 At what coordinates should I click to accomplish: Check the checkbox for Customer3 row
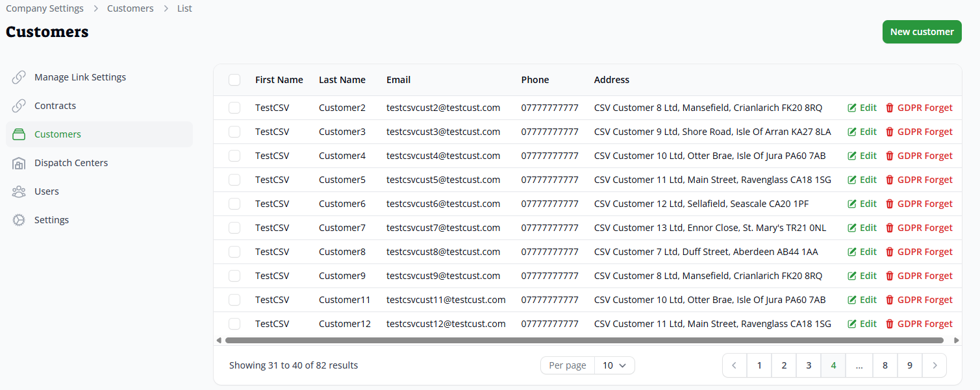pyautogui.click(x=234, y=132)
